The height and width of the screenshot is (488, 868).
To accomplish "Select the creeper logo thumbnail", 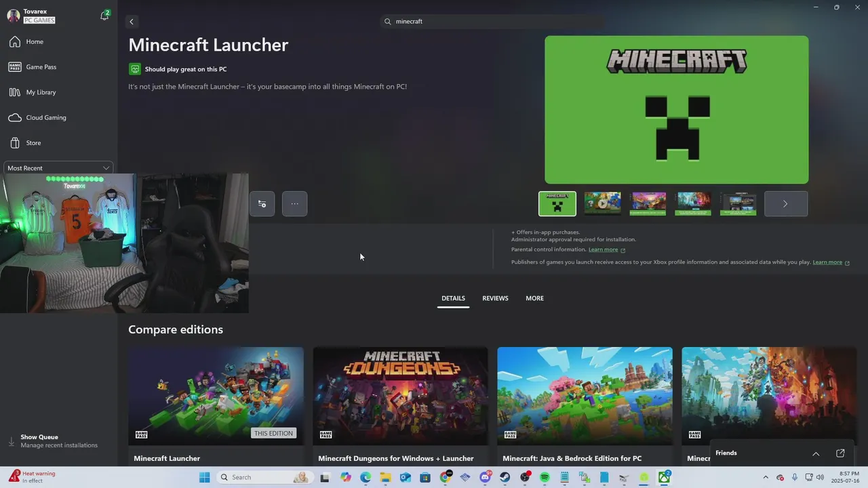I will pyautogui.click(x=557, y=203).
